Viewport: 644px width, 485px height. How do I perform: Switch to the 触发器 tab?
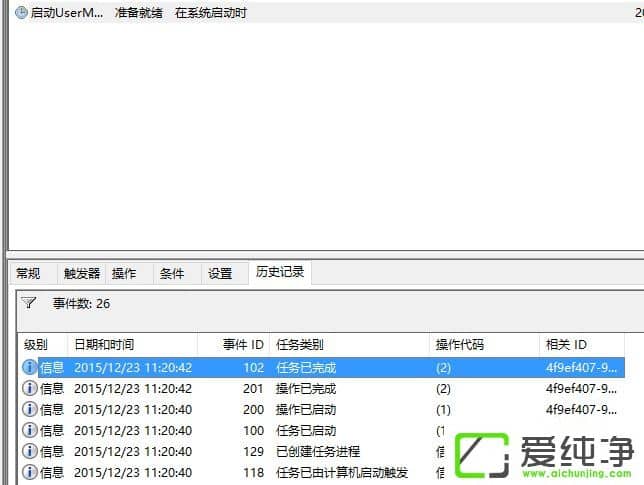pos(82,273)
